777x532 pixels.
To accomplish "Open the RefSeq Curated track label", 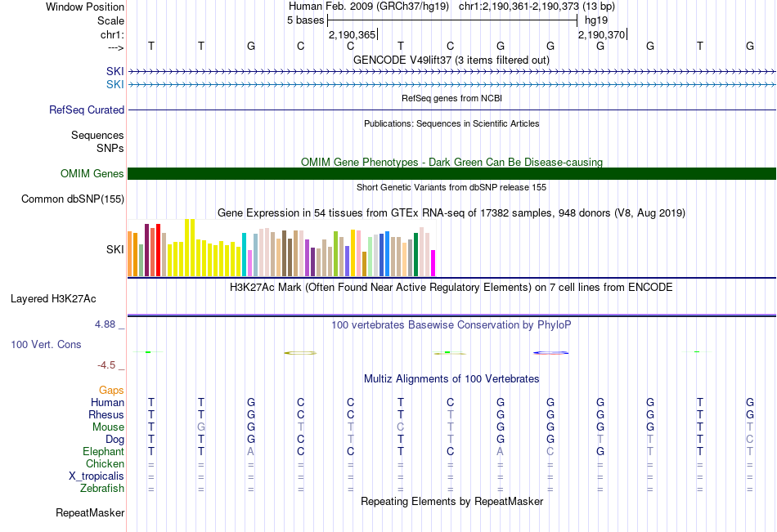I will [87, 110].
